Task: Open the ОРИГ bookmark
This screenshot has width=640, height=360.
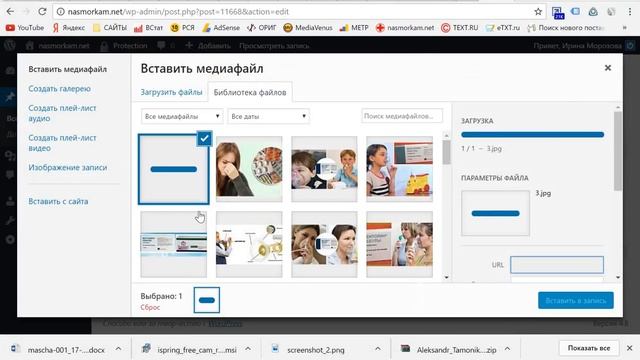Action: 262,28
